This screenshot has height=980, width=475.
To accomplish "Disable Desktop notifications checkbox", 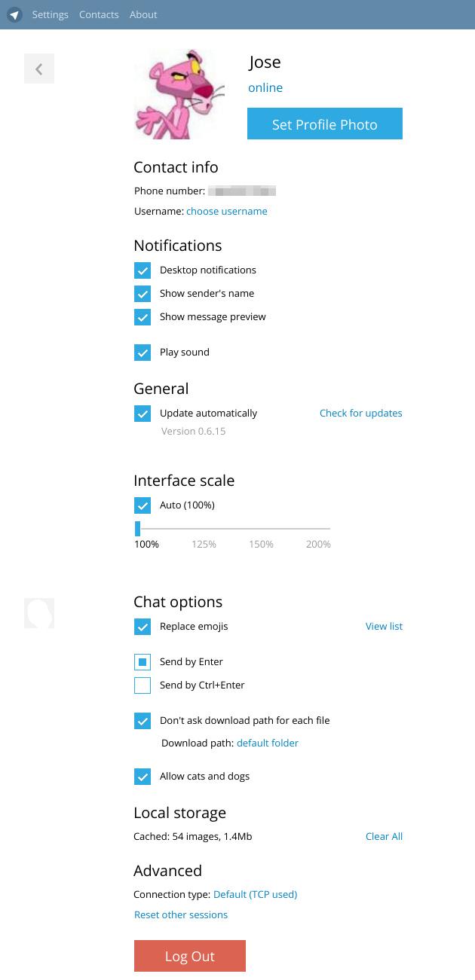I will [142, 270].
